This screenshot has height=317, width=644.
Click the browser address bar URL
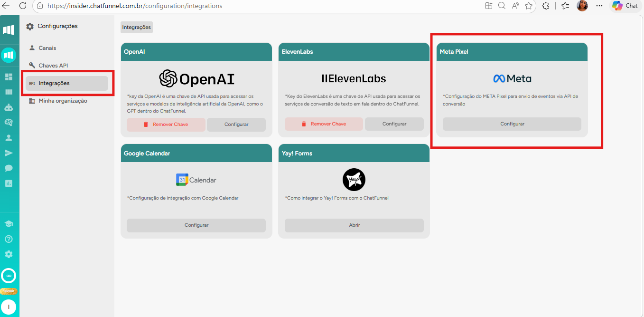tap(135, 6)
